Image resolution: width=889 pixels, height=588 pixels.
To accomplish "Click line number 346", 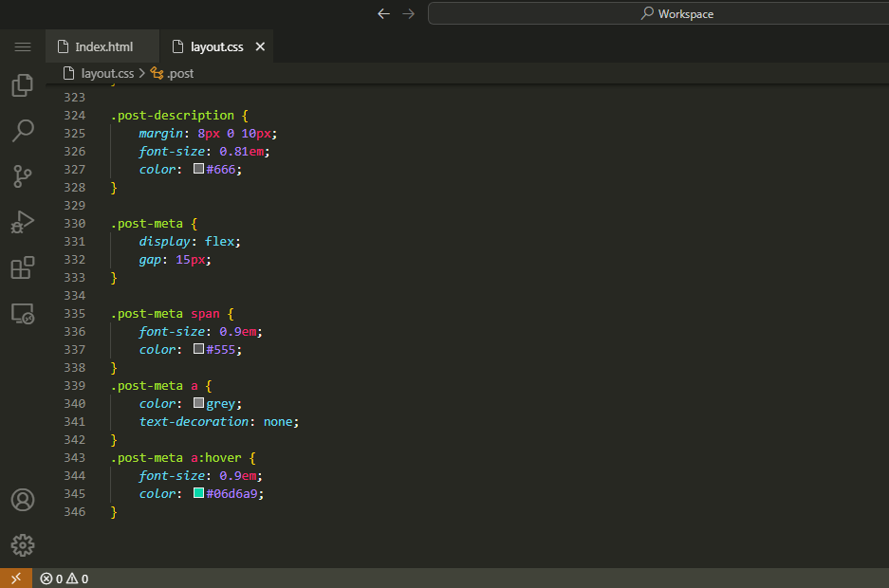I will [x=74, y=511].
